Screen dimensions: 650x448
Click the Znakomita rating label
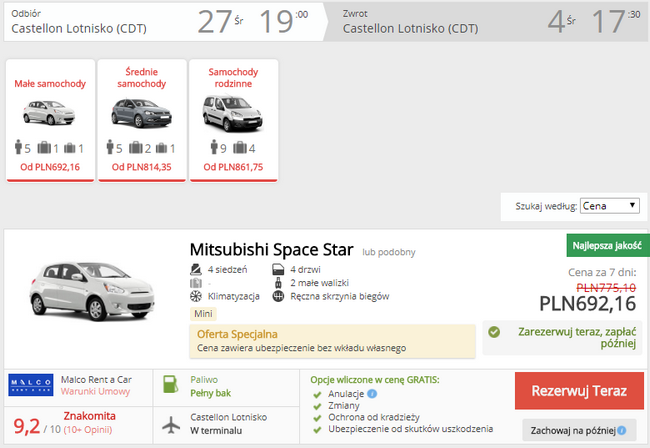pyautogui.click(x=90, y=416)
